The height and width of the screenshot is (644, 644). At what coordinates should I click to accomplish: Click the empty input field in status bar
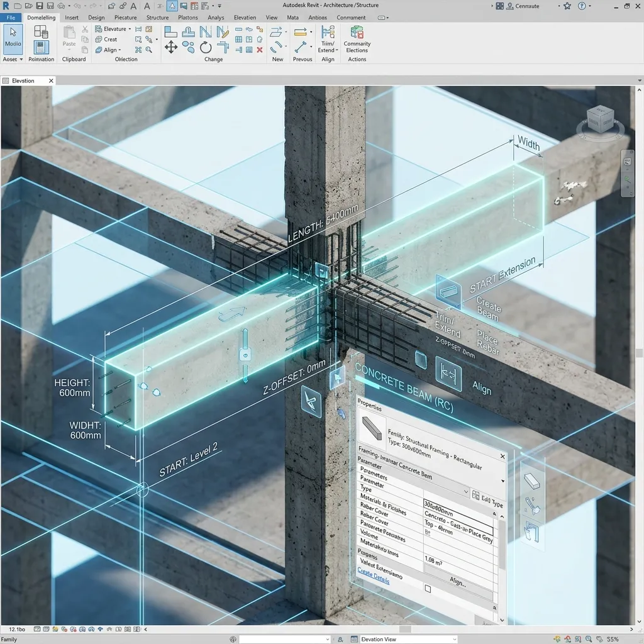(285, 639)
